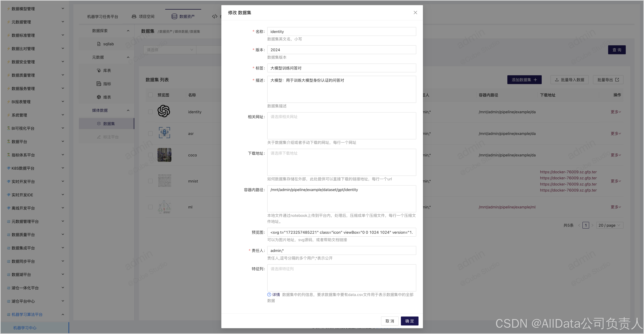The image size is (644, 334).
Task: Click the asr dataset preview icon
Action: point(164,133)
